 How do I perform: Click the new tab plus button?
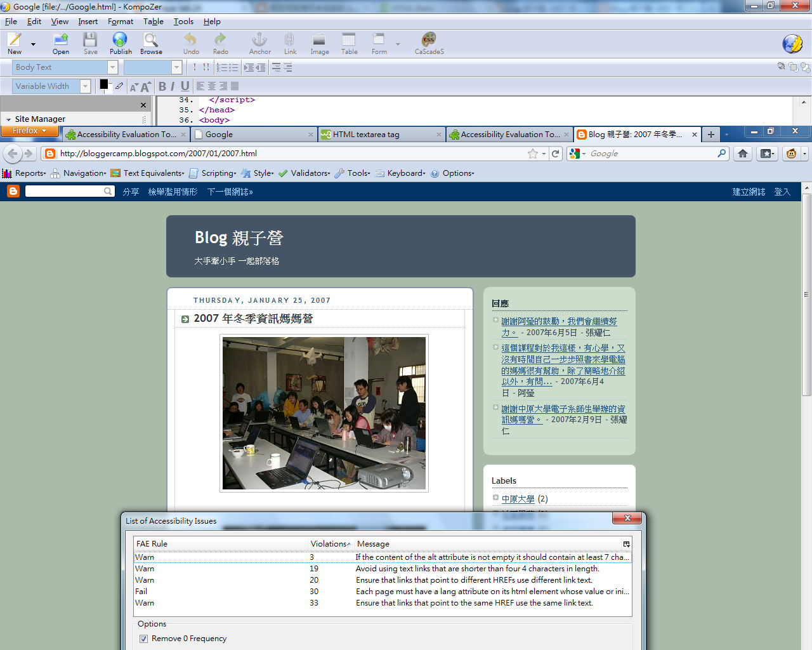[x=711, y=135]
